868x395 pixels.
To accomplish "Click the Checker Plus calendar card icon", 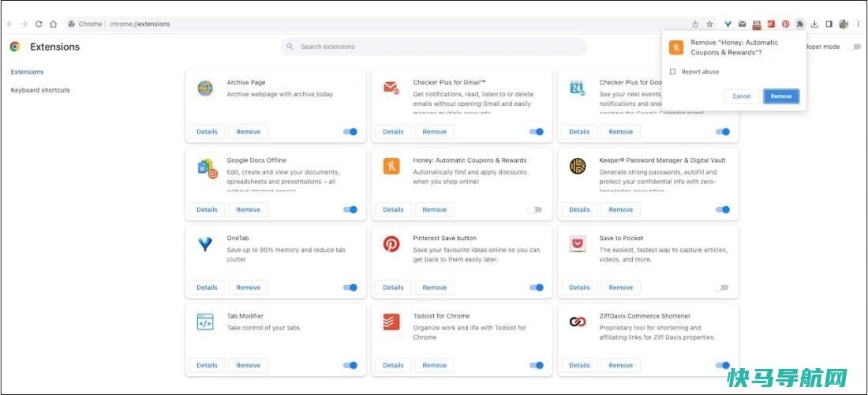I will tap(578, 88).
